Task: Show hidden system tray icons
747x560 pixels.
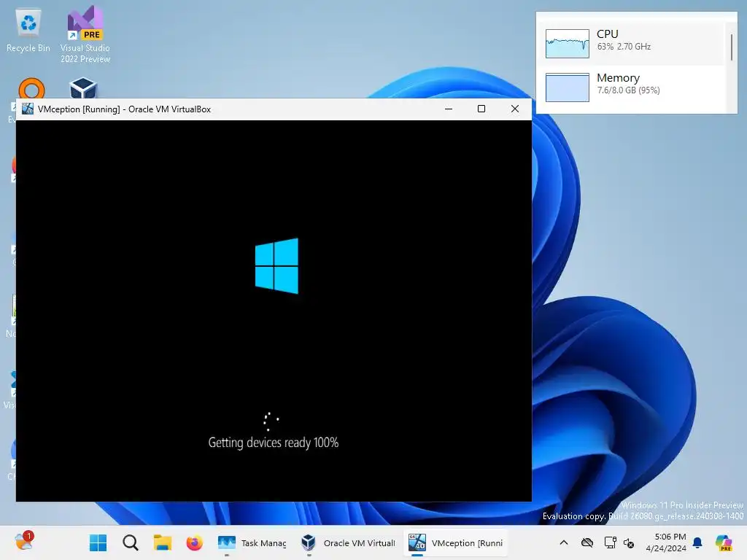Action: 564,542
